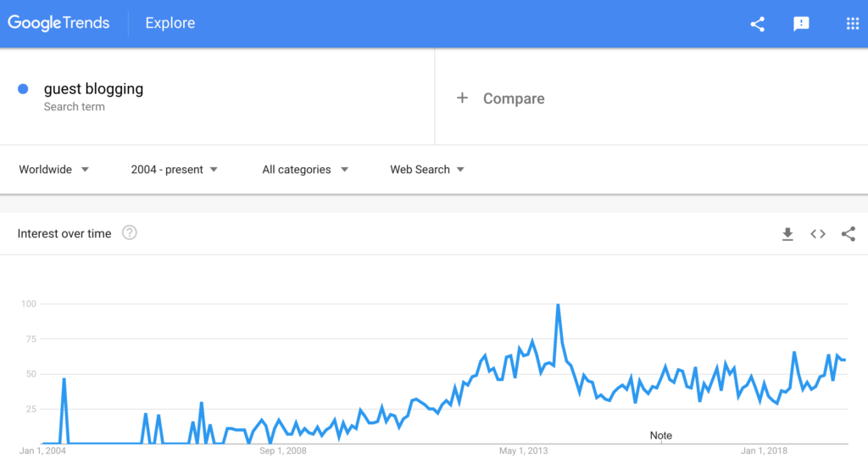The width and height of the screenshot is (868, 464).
Task: Click the Google Trends logo
Action: coord(58,23)
